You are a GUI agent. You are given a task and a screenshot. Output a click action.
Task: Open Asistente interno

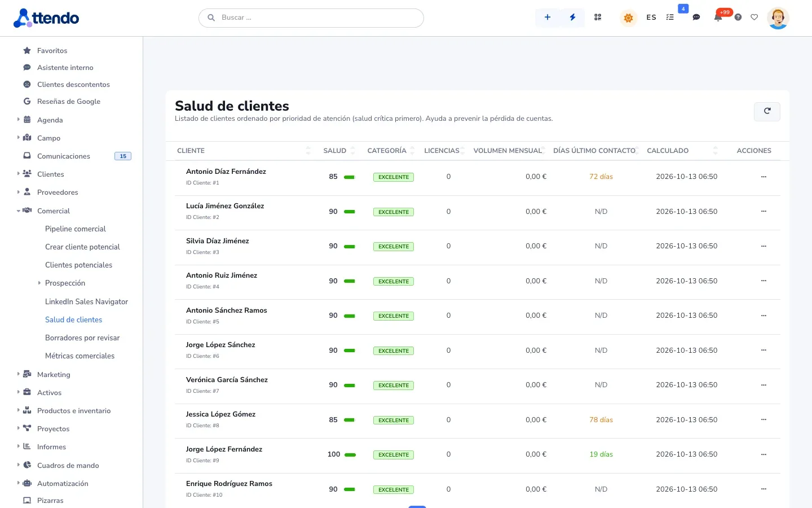coord(65,68)
